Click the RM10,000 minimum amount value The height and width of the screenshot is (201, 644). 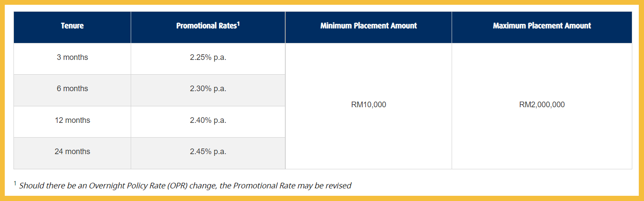tap(368, 105)
